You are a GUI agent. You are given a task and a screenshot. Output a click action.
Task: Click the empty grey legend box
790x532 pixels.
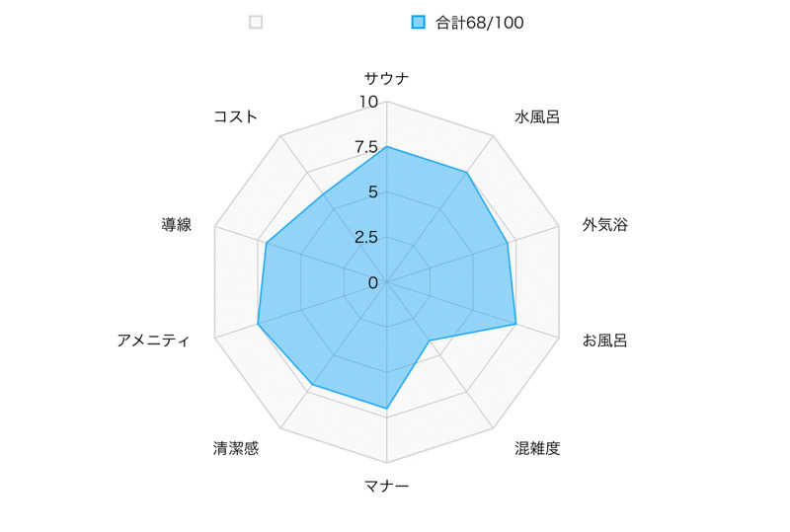click(x=256, y=23)
